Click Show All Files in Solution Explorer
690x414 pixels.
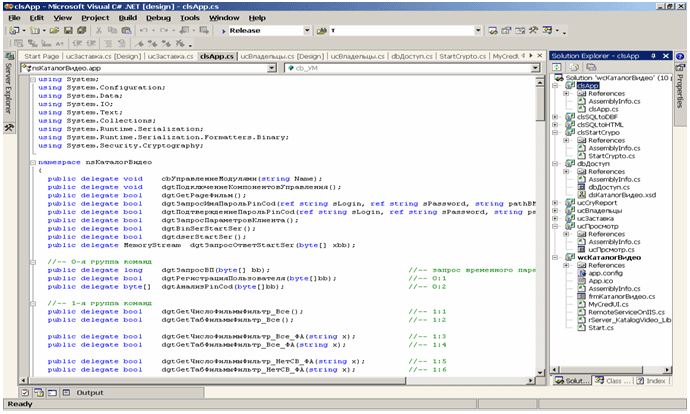(574, 67)
